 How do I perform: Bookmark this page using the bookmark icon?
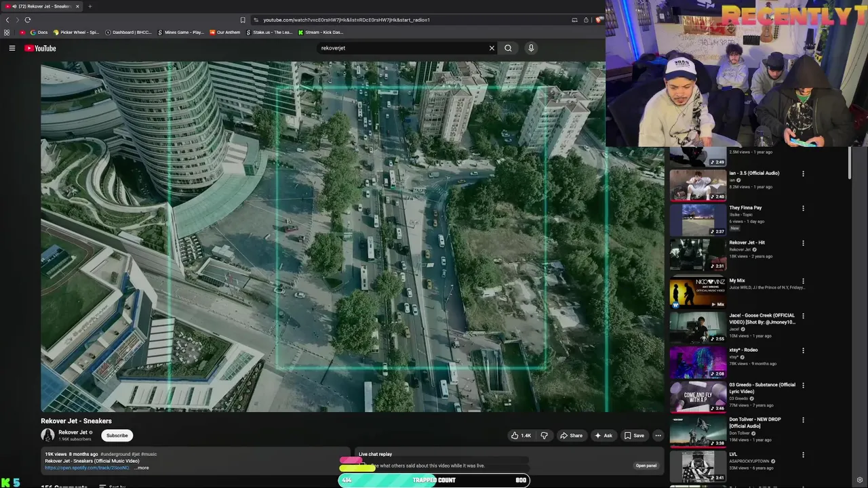[x=243, y=20]
